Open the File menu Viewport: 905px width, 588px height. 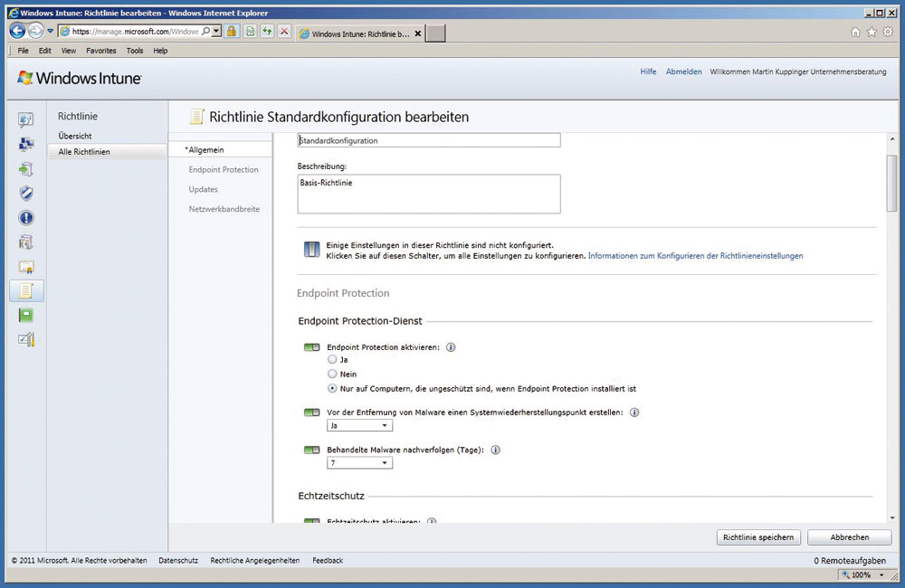tap(24, 51)
